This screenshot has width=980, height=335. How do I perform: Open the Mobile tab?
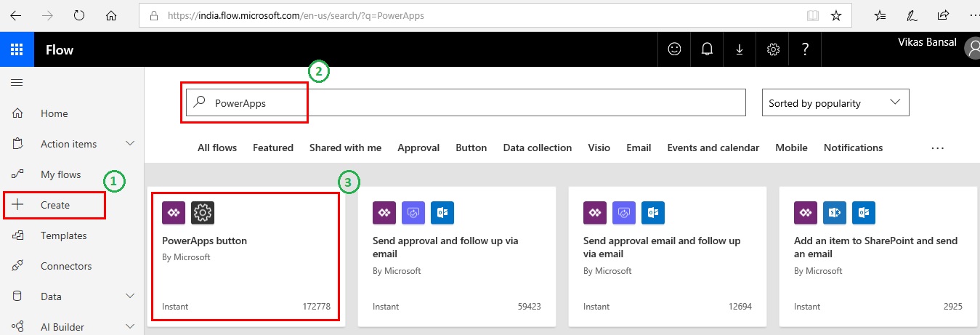791,148
